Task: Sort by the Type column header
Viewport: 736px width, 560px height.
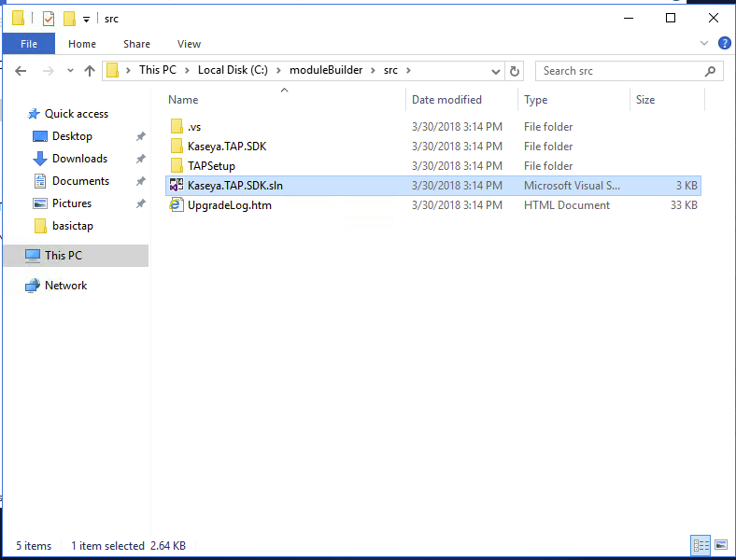Action: coord(535,100)
